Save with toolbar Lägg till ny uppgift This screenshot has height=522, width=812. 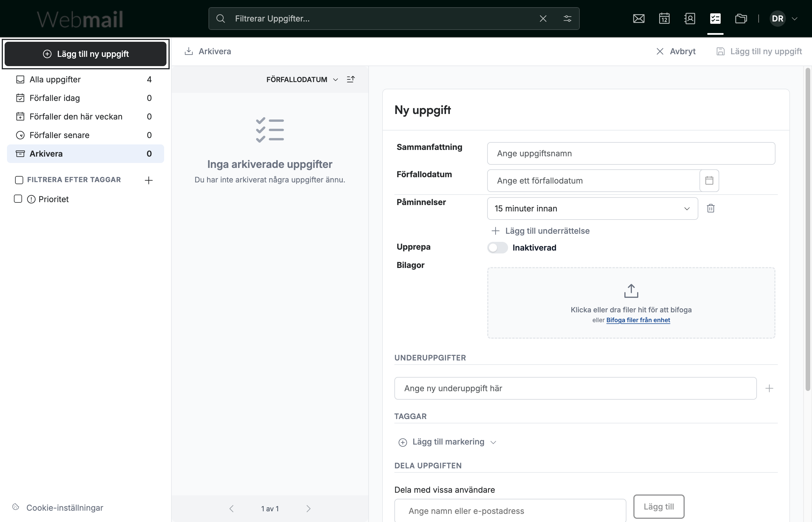(759, 51)
